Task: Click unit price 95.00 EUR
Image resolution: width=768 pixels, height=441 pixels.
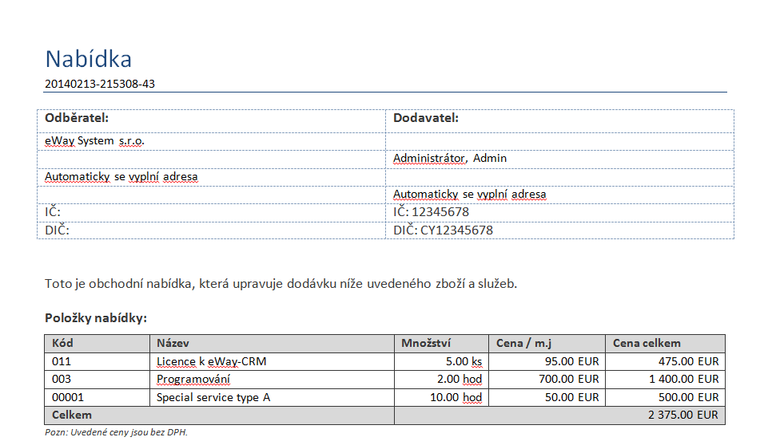Action: (572, 362)
